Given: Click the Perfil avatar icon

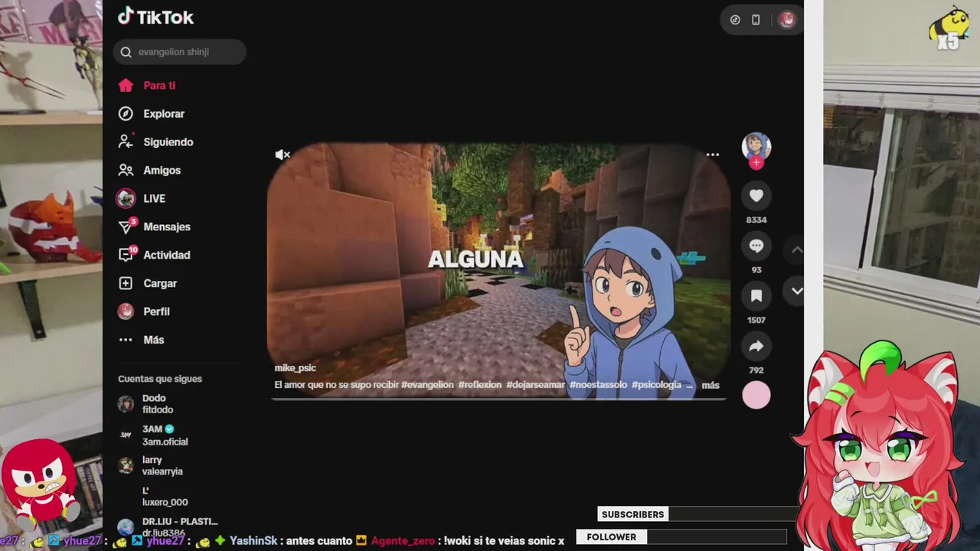Looking at the screenshot, I should 126,312.
